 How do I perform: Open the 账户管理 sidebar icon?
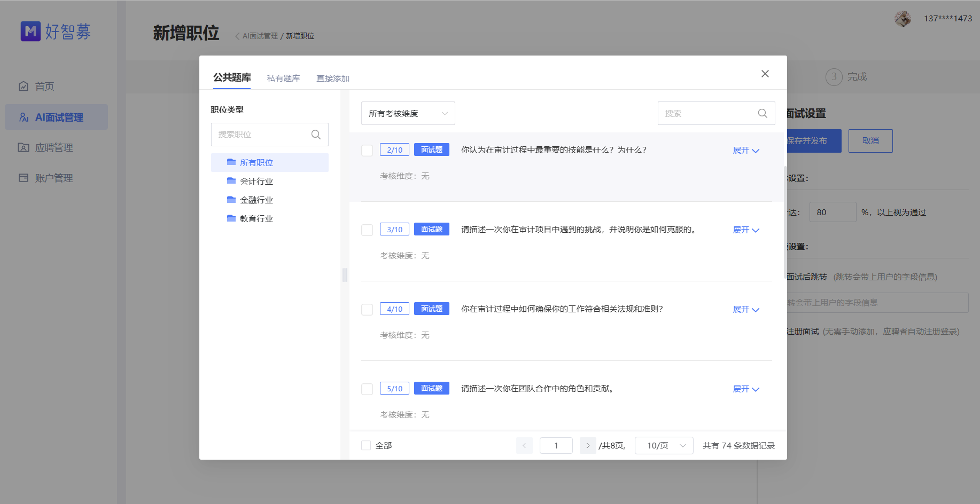click(x=24, y=178)
